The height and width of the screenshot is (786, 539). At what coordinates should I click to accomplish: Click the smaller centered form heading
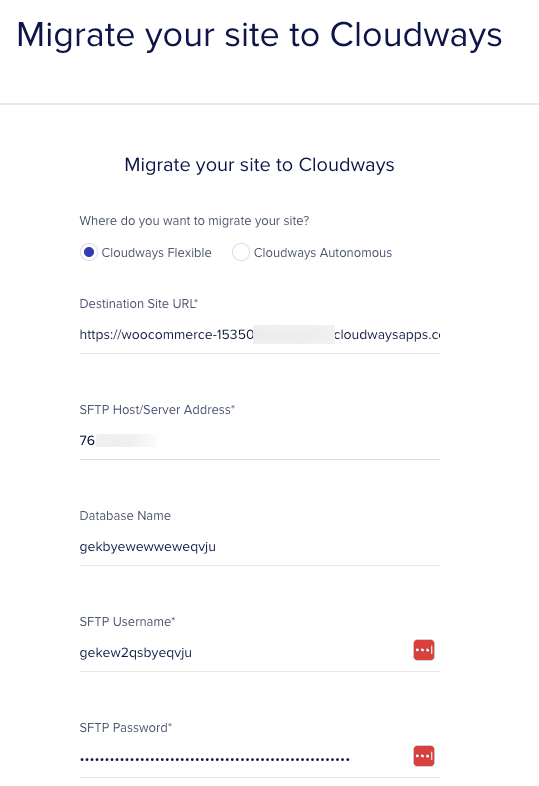[260, 165]
